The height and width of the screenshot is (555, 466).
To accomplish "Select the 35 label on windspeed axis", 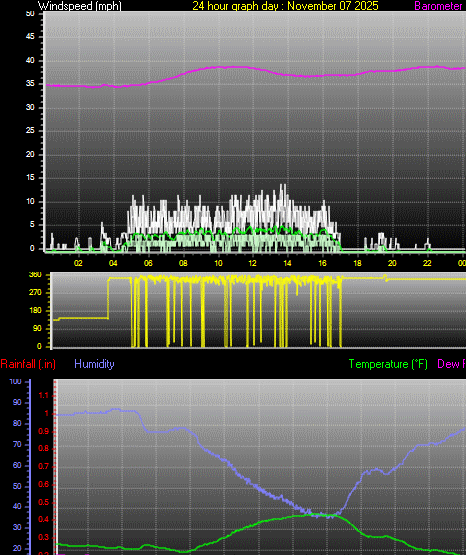I will (30, 84).
